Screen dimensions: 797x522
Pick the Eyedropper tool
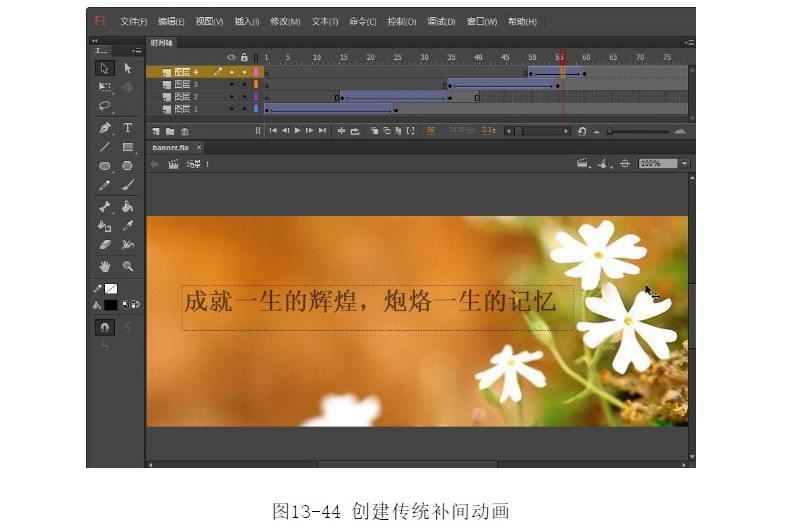(x=128, y=226)
